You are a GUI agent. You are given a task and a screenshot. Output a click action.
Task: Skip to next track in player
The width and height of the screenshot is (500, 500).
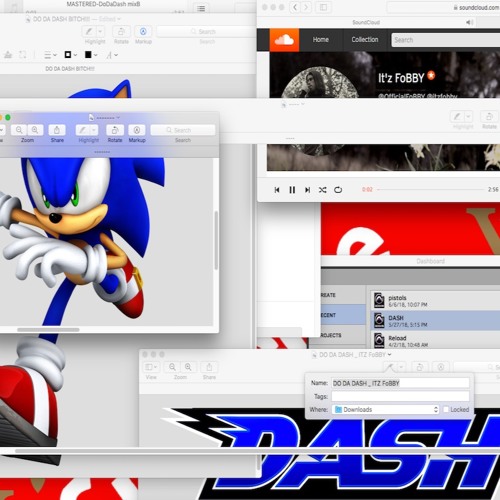[x=307, y=190]
